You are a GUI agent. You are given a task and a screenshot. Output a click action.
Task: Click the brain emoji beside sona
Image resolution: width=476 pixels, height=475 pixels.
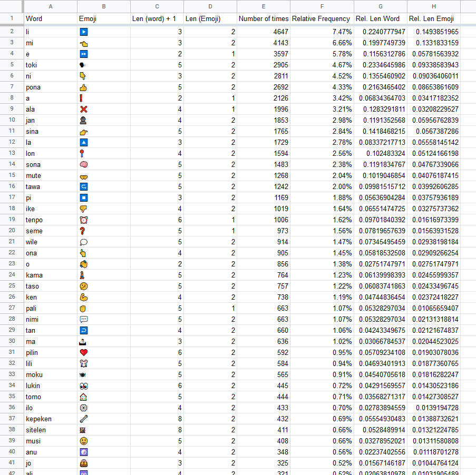click(83, 164)
